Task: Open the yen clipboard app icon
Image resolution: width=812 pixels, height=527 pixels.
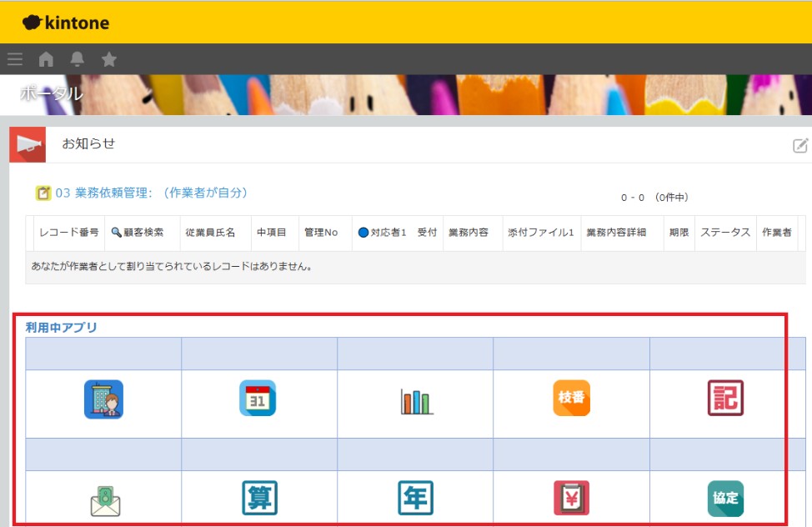Action: pos(571,498)
